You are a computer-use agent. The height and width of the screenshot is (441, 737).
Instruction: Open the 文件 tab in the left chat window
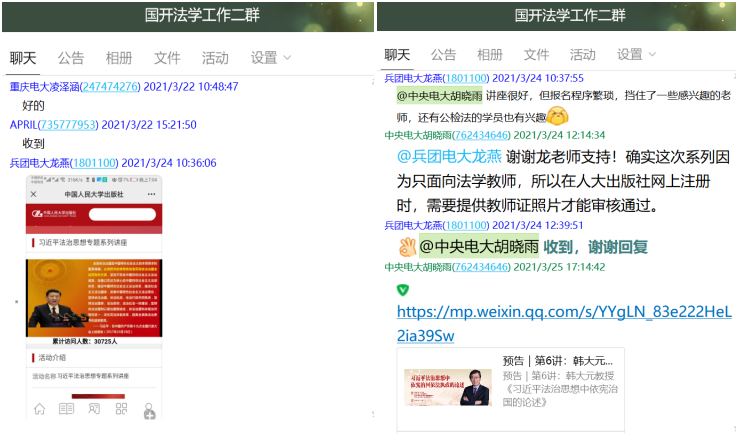[x=167, y=58]
